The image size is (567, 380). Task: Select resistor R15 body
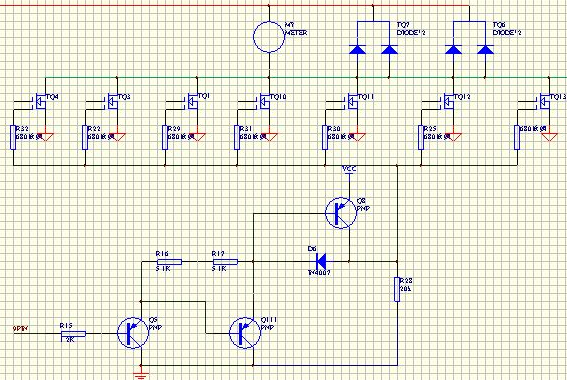[73, 334]
